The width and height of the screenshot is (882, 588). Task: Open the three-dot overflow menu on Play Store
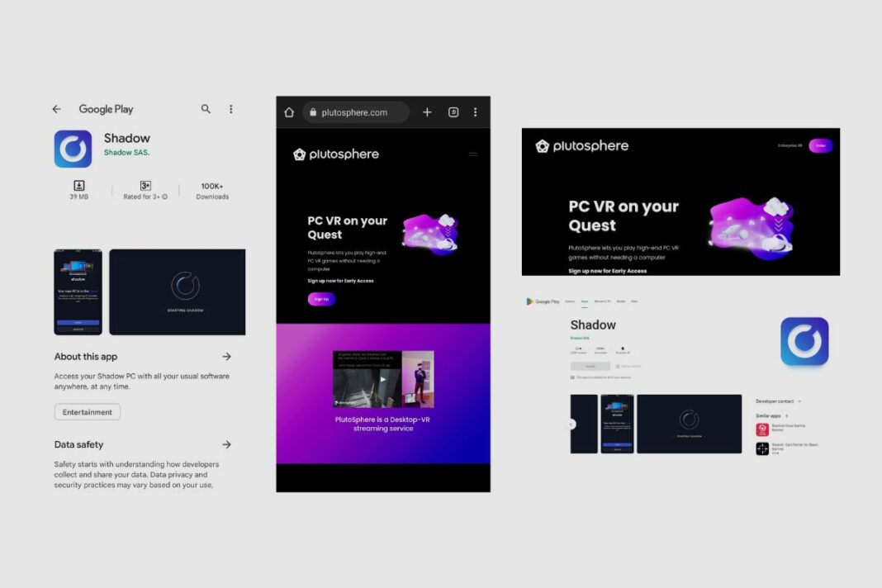(230, 109)
